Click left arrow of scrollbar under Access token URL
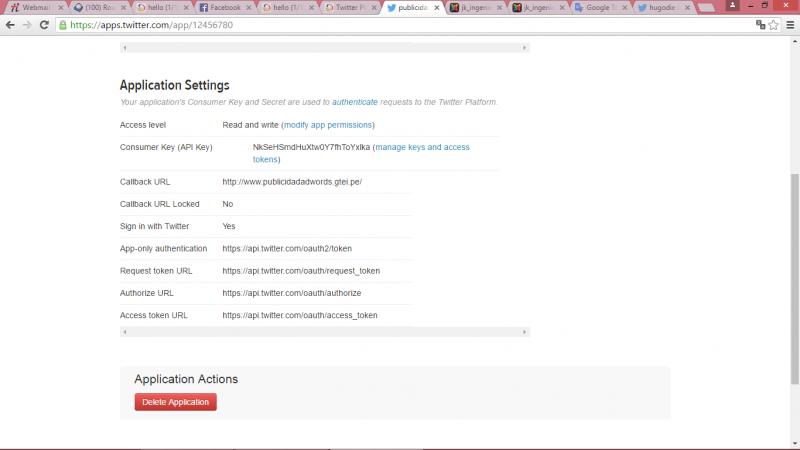Viewport: 800px width, 450px height. coord(125,332)
